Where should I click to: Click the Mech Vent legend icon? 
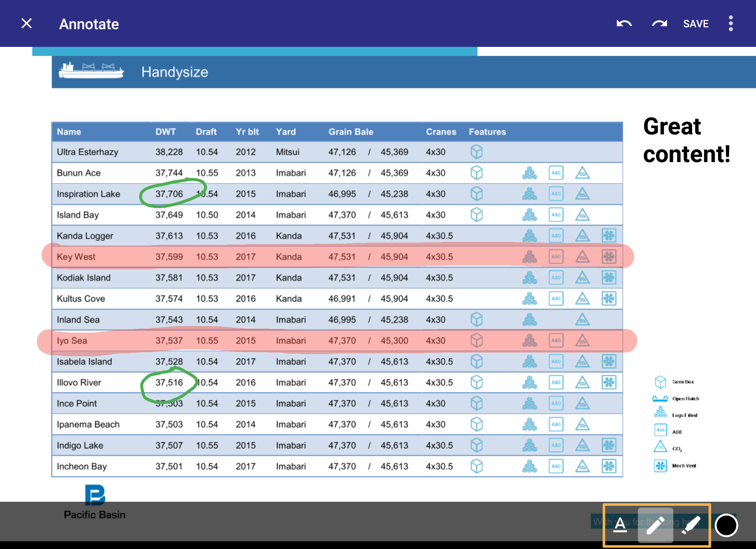tap(660, 466)
